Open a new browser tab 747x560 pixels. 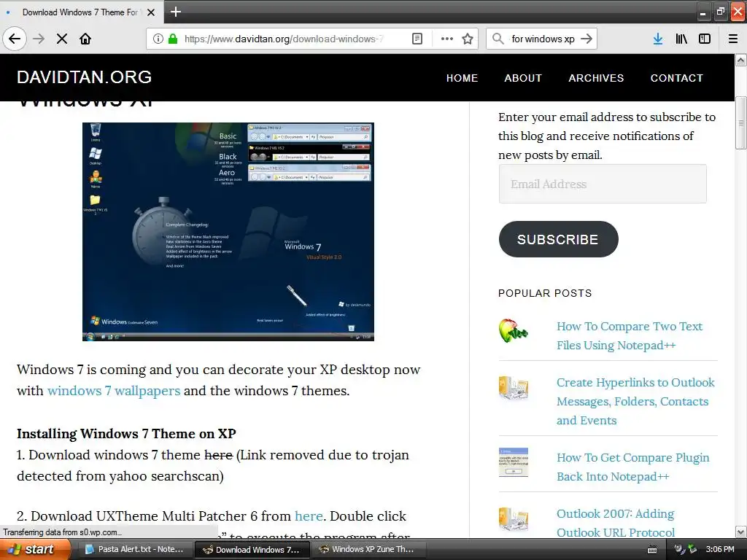pos(175,12)
